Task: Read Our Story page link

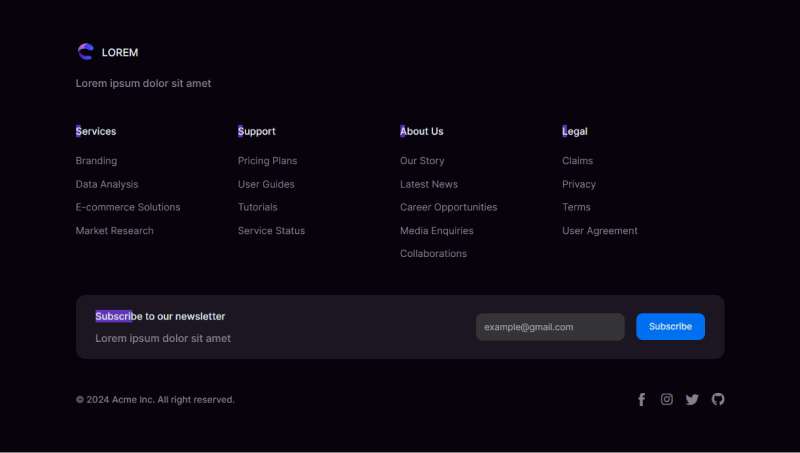Action: tap(422, 161)
